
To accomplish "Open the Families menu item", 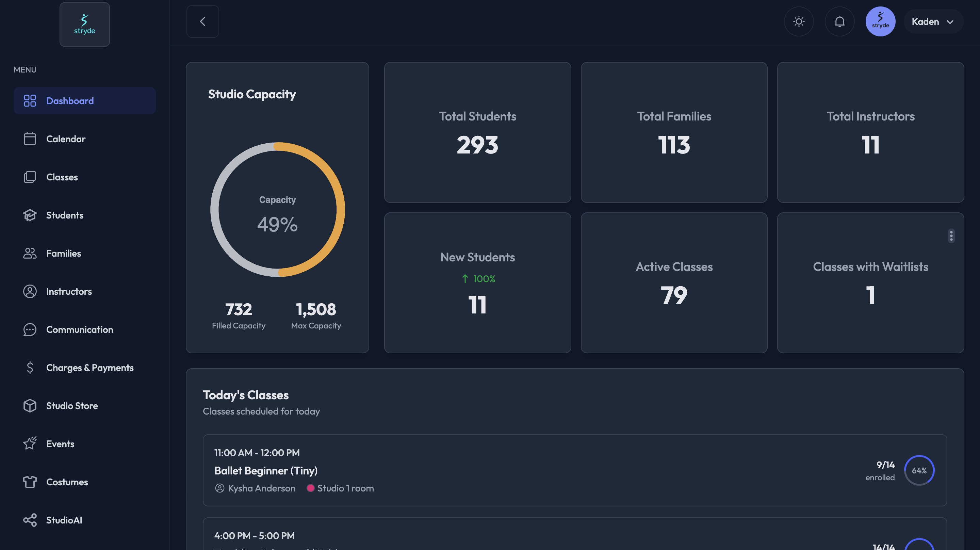I will coord(84,253).
